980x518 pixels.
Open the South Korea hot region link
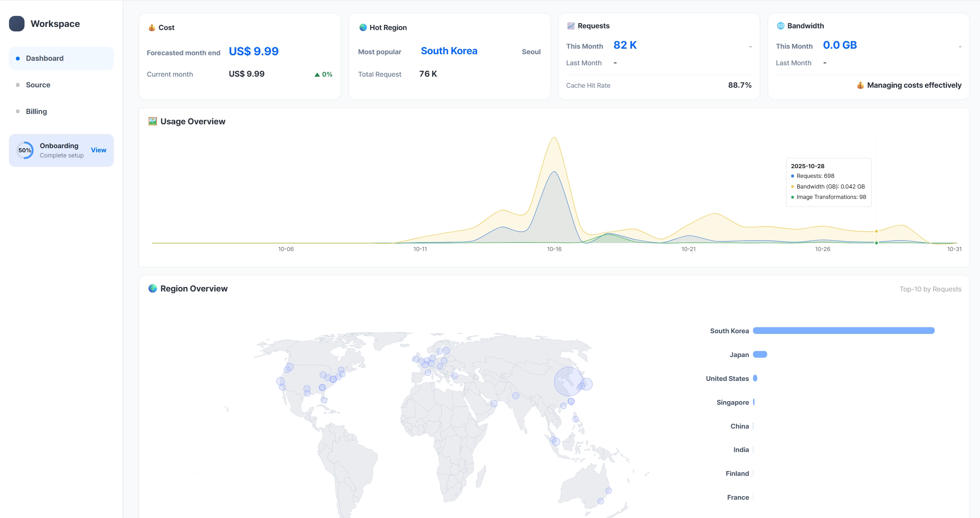(449, 51)
